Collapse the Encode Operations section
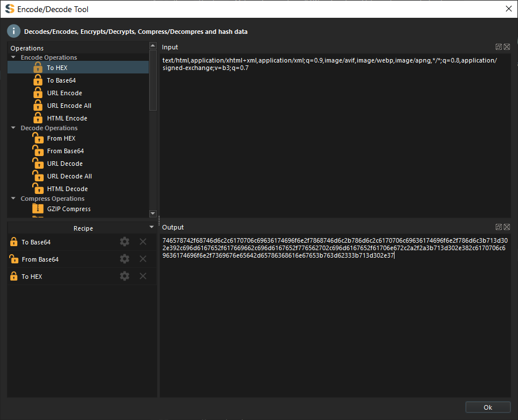This screenshot has width=518, height=420. [x=13, y=57]
